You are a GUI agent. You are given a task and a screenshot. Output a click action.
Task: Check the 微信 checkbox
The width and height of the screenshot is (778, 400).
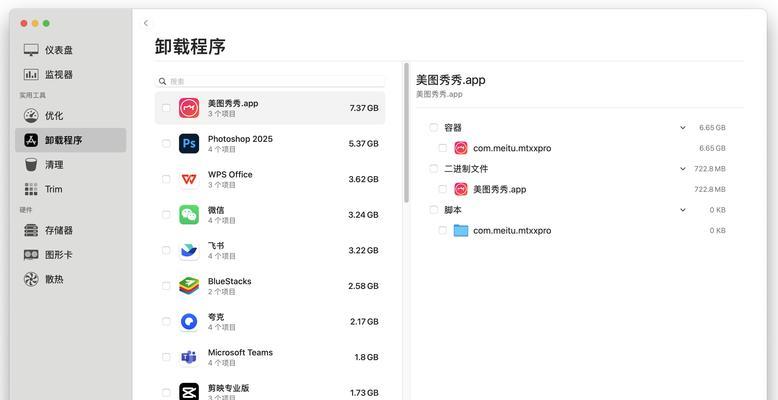tap(166, 214)
